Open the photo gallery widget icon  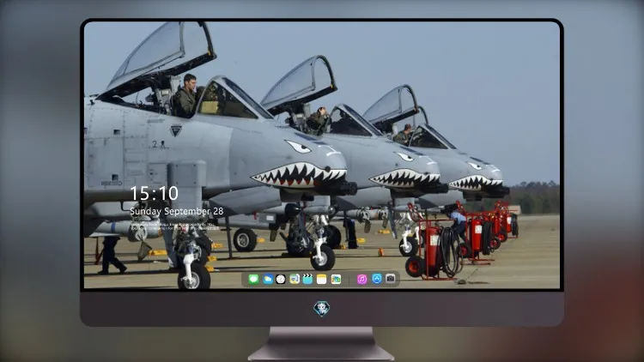[336, 279]
